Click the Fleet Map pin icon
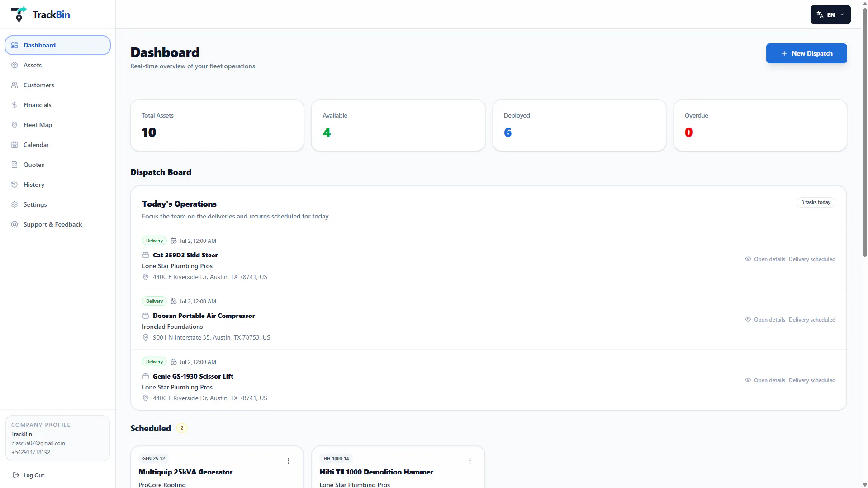The image size is (868, 488). pos(14,125)
